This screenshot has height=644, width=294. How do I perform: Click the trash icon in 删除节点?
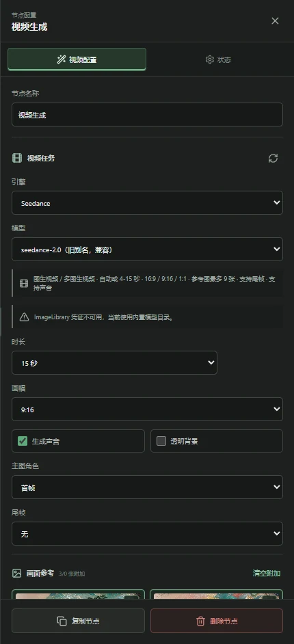pos(200,621)
